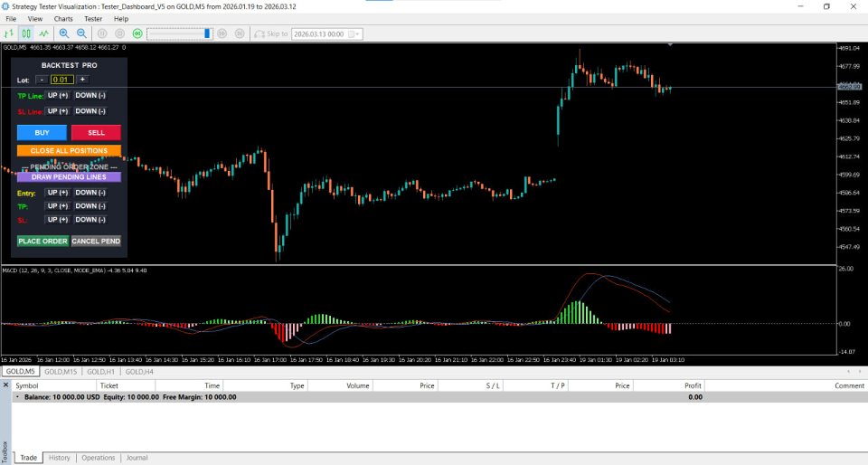Open the File menu
Viewport: 868px width, 465px height.
click(11, 19)
